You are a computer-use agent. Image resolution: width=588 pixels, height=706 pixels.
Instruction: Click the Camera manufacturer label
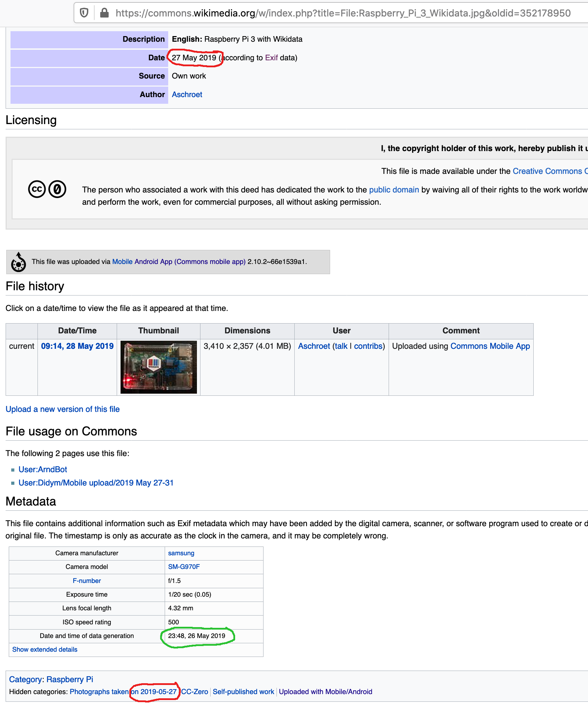87,553
